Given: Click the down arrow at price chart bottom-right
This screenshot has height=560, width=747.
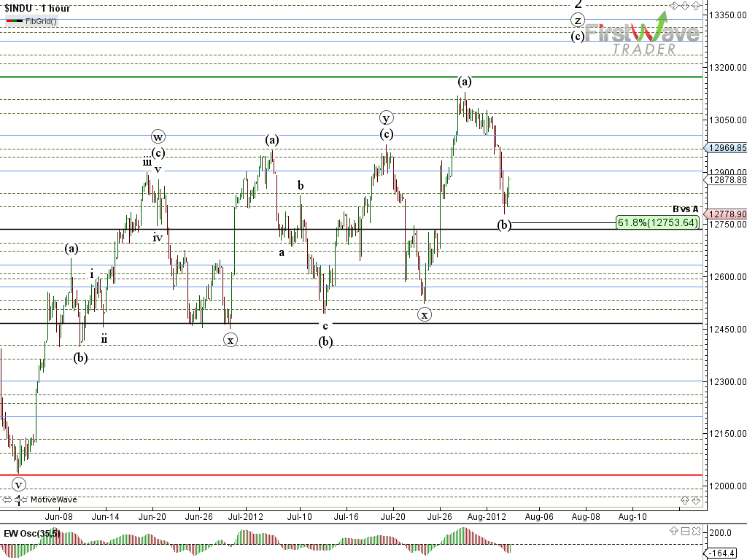Looking at the screenshot, I should pyautogui.click(x=697, y=499).
